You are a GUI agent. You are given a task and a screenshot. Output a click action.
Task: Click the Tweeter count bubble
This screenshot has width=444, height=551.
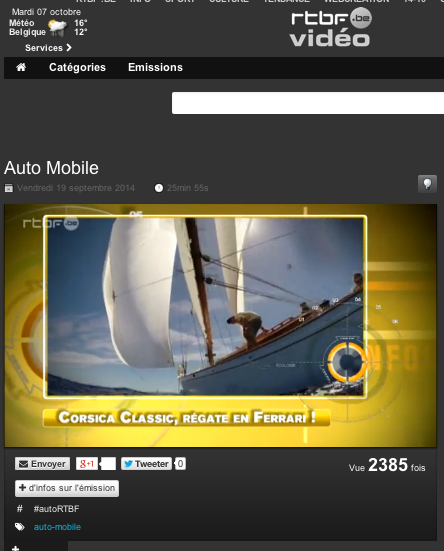point(180,464)
